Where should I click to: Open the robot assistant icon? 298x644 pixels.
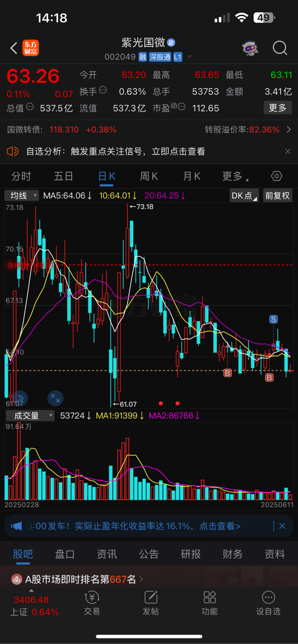pyautogui.click(x=250, y=48)
